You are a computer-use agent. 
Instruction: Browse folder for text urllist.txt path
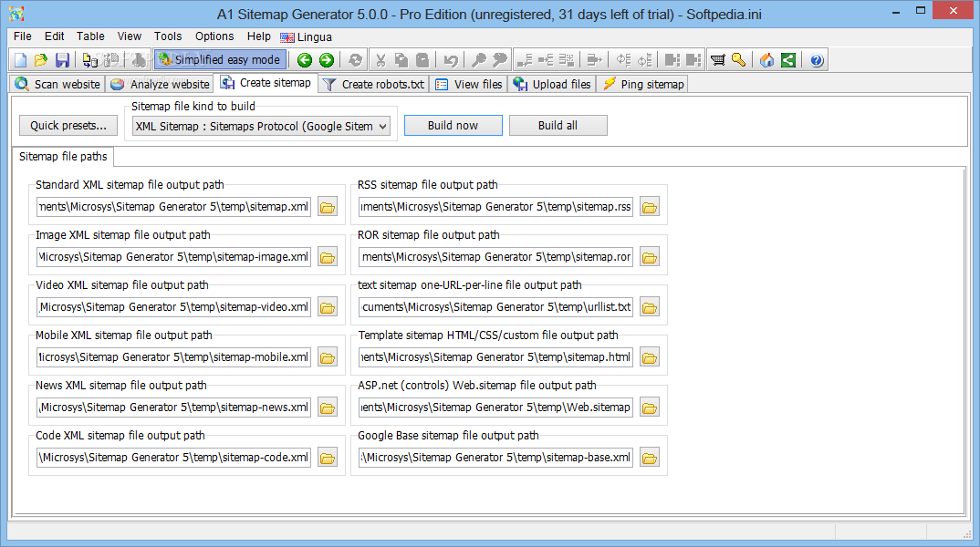coord(650,307)
